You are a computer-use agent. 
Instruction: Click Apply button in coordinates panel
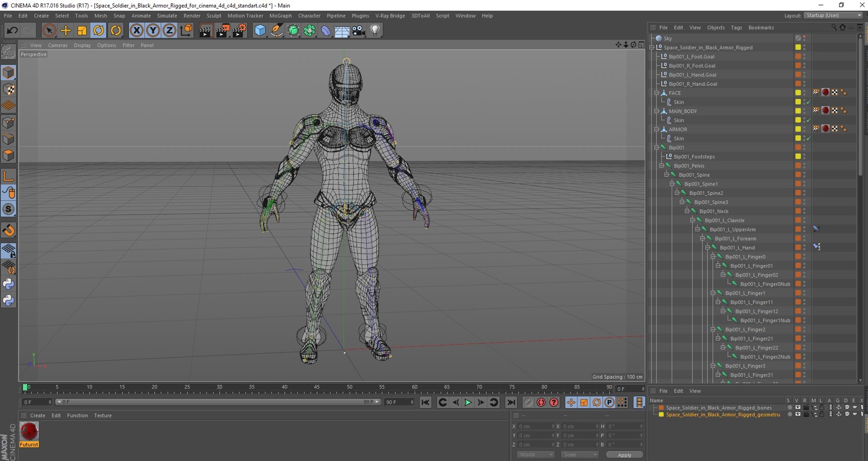624,455
